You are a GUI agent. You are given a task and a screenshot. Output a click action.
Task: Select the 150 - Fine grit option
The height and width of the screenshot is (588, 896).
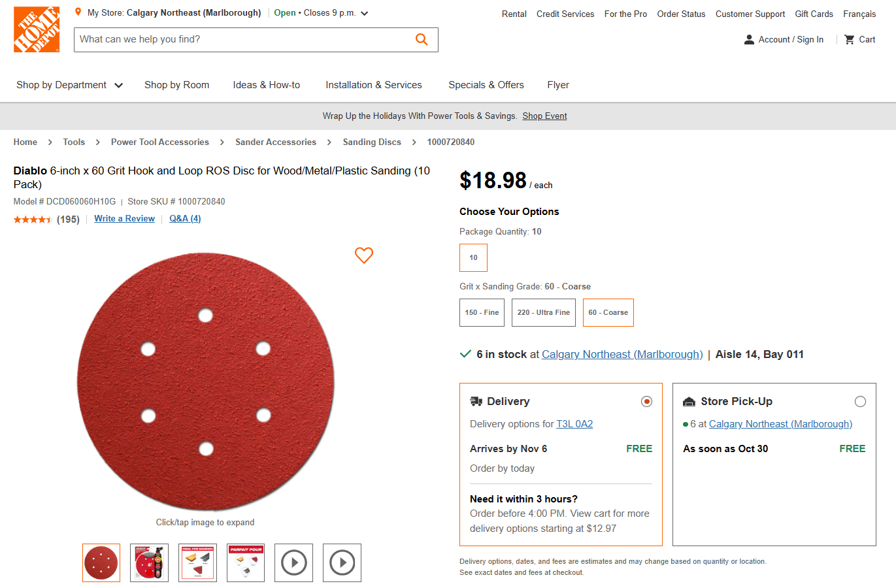pyautogui.click(x=482, y=312)
